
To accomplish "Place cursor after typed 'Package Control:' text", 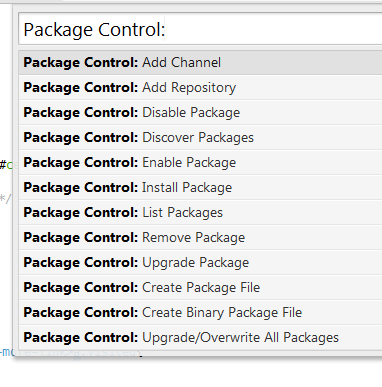I will point(166,30).
